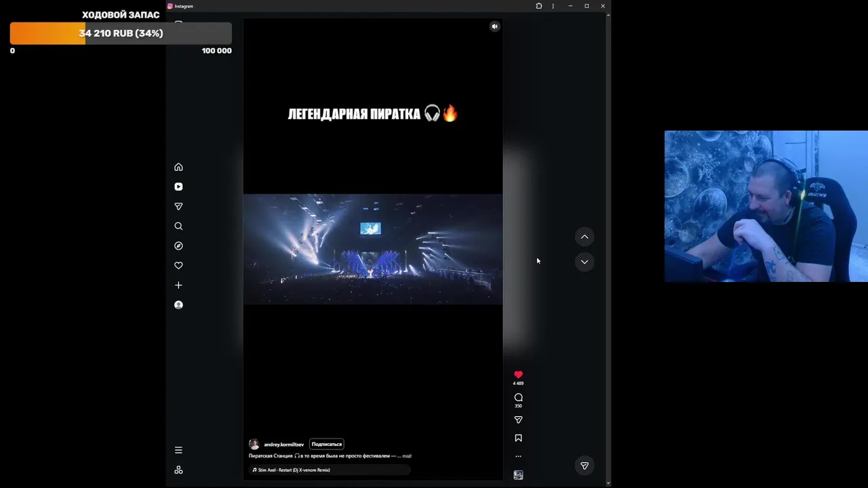Viewport: 868px width, 488px height.
Task: Go to the previous reel with up arrow
Action: point(585,237)
